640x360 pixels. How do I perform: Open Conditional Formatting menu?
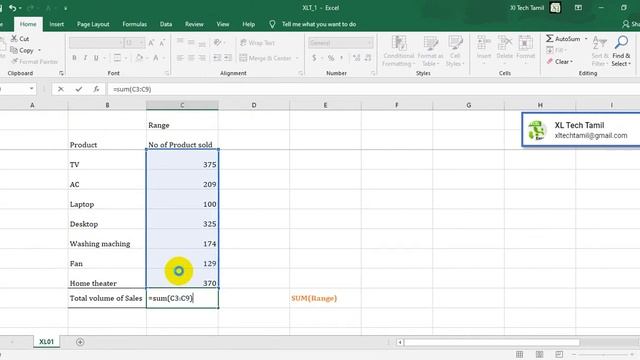click(399, 51)
